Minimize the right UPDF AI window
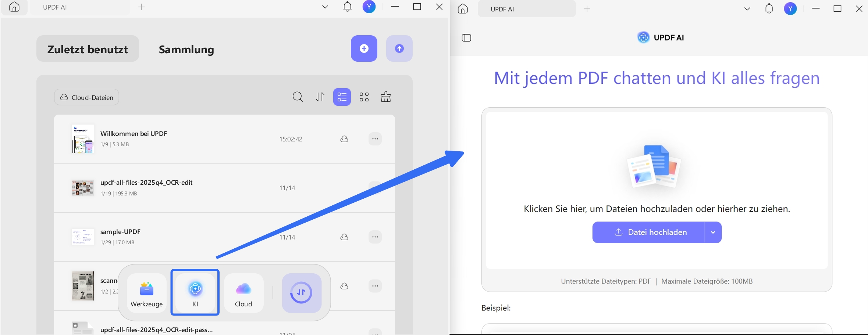Viewport: 868px width, 335px height. [816, 9]
